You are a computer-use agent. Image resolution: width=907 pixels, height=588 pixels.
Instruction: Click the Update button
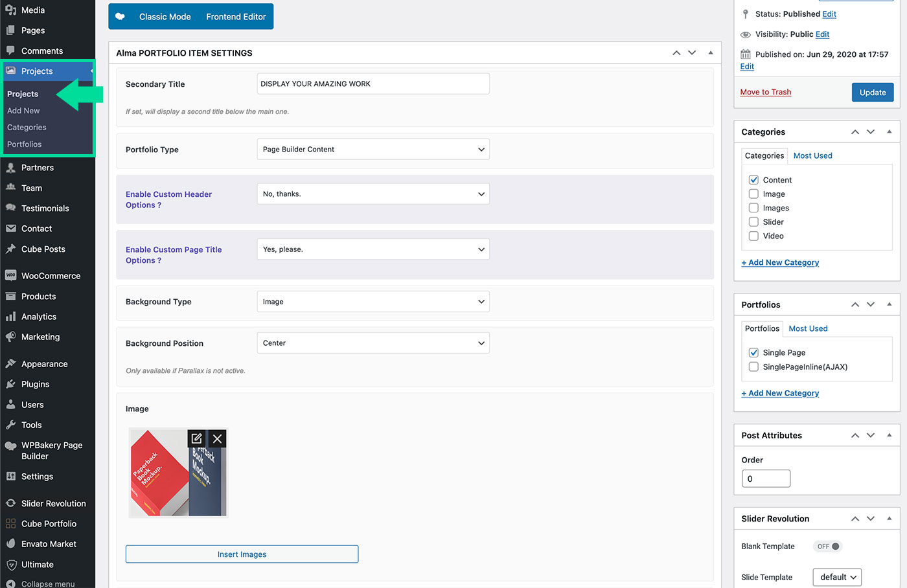click(872, 93)
